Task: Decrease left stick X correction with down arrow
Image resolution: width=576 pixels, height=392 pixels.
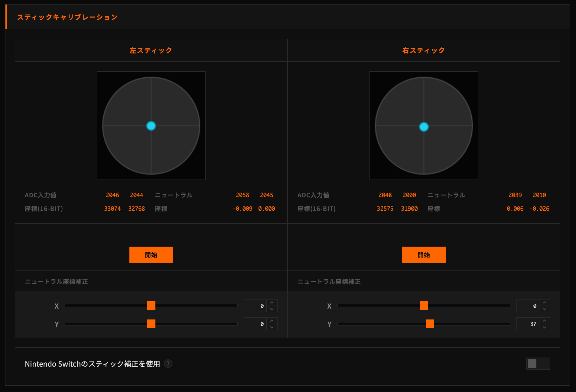Action: point(272,309)
